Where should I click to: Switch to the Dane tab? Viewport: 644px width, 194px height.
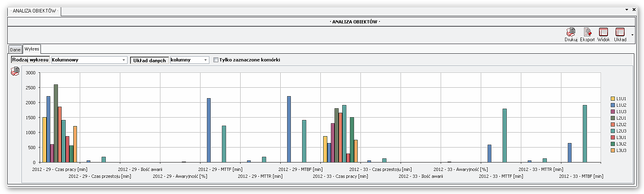coord(15,49)
